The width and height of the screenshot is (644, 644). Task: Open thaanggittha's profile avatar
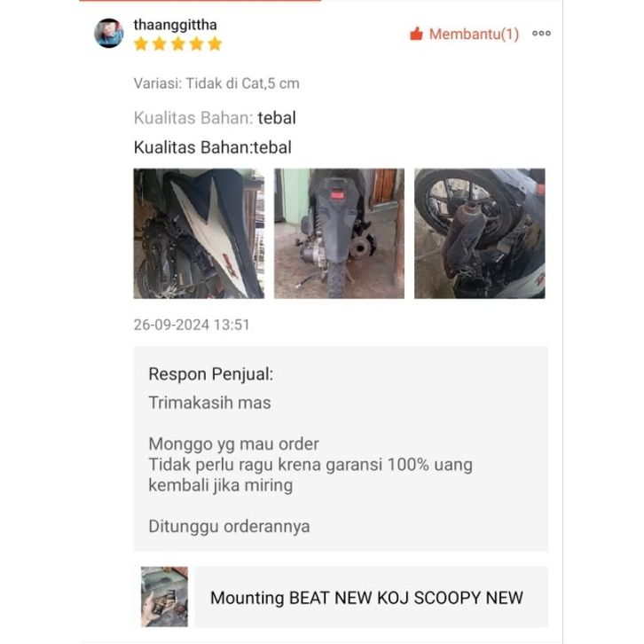pyautogui.click(x=109, y=34)
